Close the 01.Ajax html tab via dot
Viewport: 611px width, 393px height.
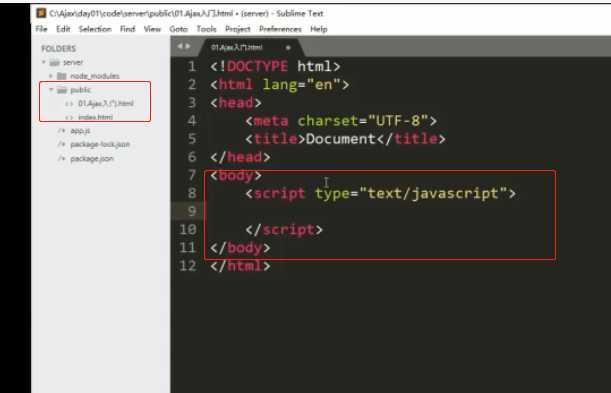click(x=288, y=48)
